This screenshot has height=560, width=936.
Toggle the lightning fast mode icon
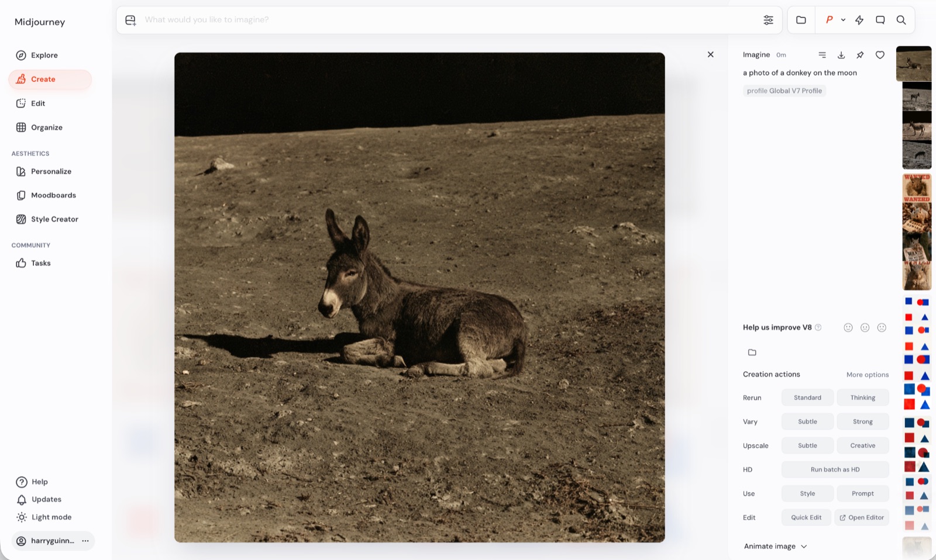859,20
